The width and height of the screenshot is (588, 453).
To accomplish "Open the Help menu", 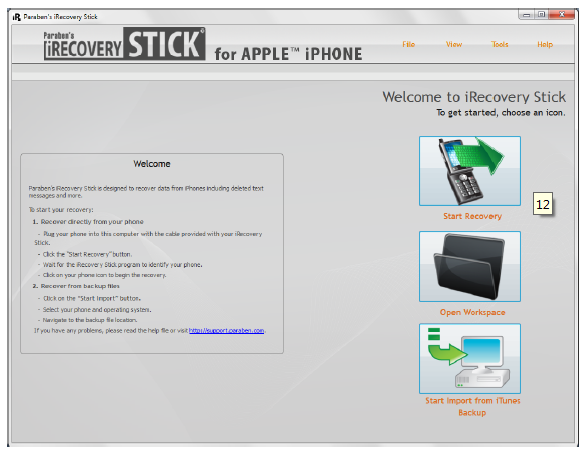I will pyautogui.click(x=545, y=44).
